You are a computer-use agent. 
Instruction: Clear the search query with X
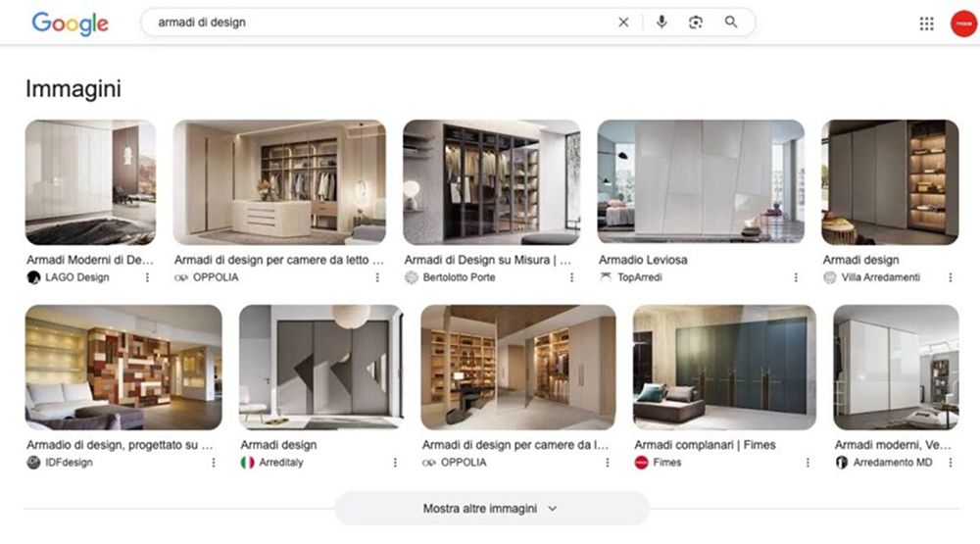click(623, 23)
